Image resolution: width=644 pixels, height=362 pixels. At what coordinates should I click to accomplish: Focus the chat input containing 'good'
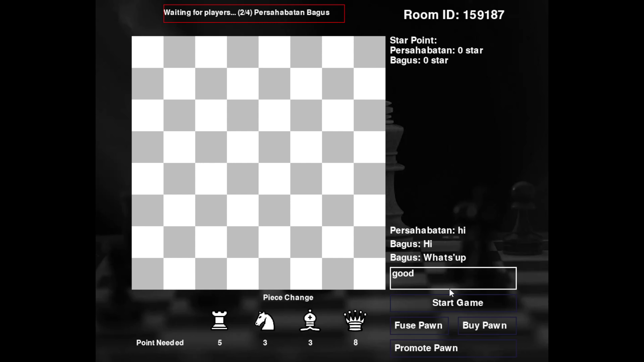453,278
